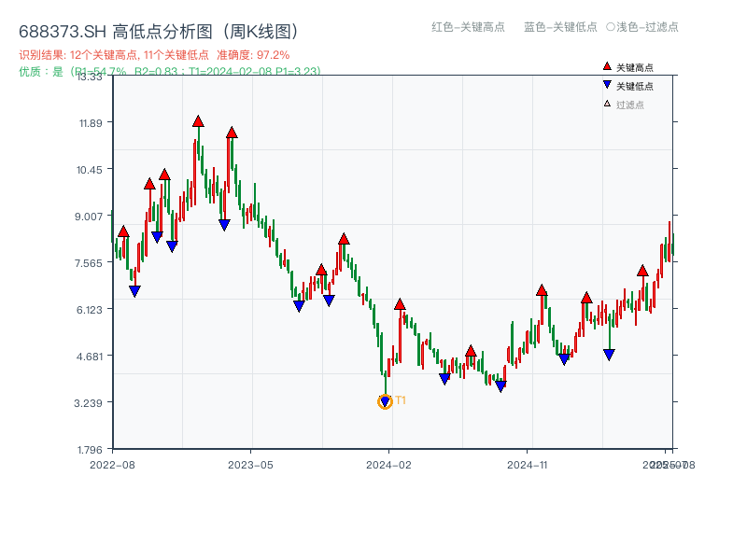Click the first blue low marker, after 2022-08

134,291
